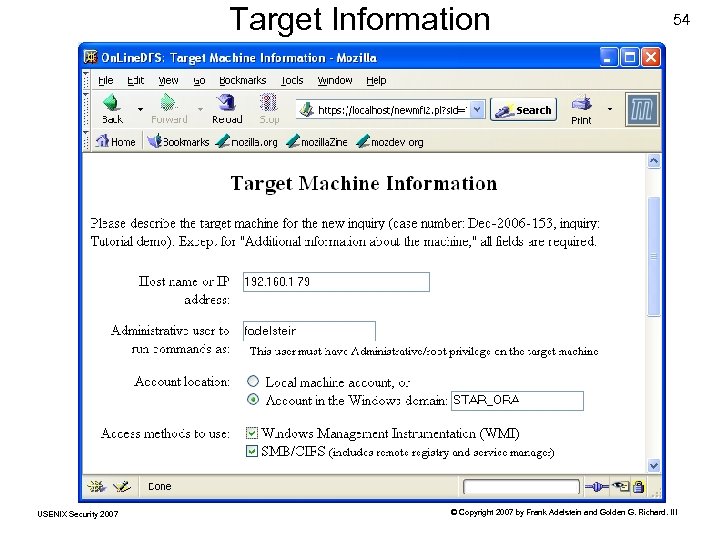The height and width of the screenshot is (540, 720).
Task: Open the Help menu
Action: [x=376, y=80]
